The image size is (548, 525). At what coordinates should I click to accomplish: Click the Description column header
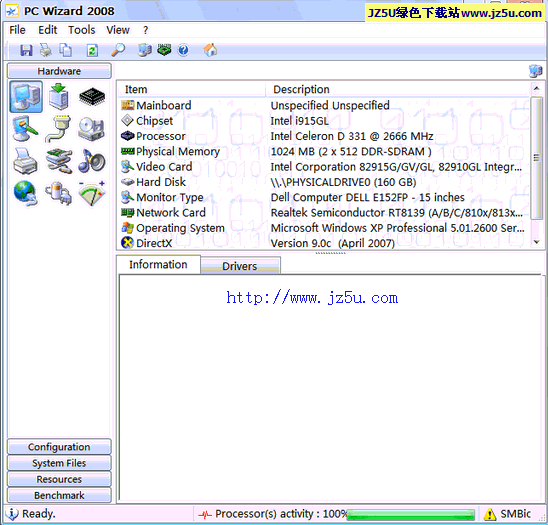coord(398,89)
